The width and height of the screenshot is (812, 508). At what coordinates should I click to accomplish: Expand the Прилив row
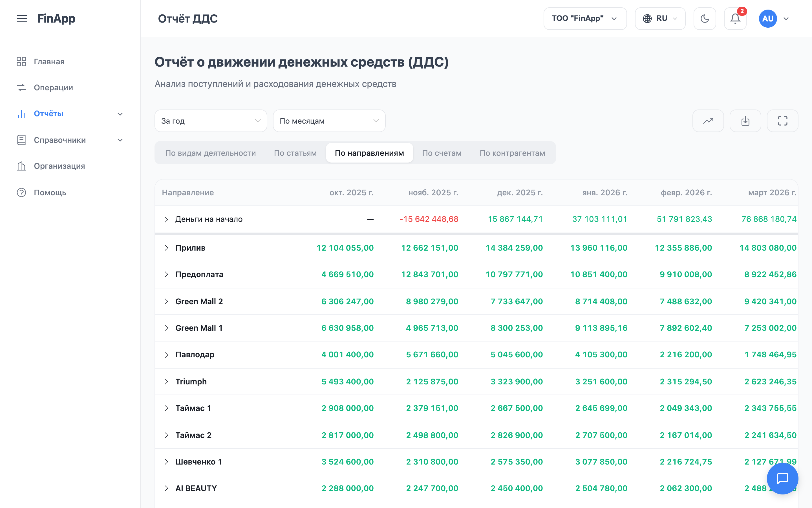(x=166, y=248)
